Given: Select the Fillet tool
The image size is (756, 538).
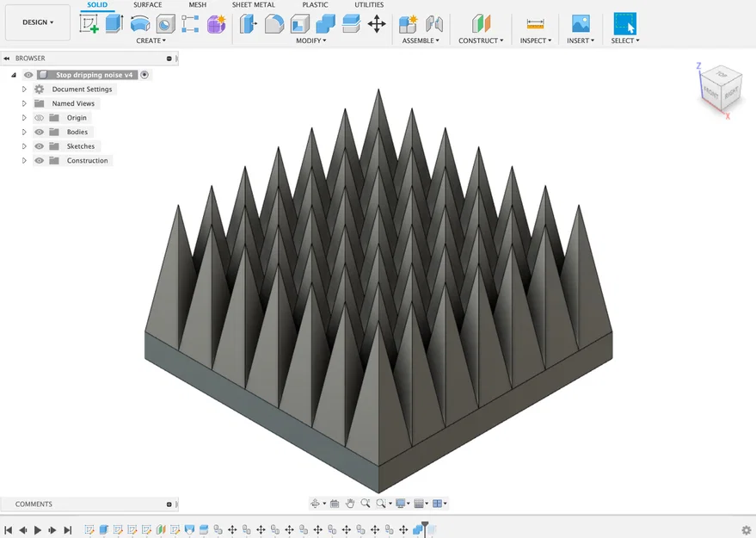Looking at the screenshot, I should (x=274, y=23).
